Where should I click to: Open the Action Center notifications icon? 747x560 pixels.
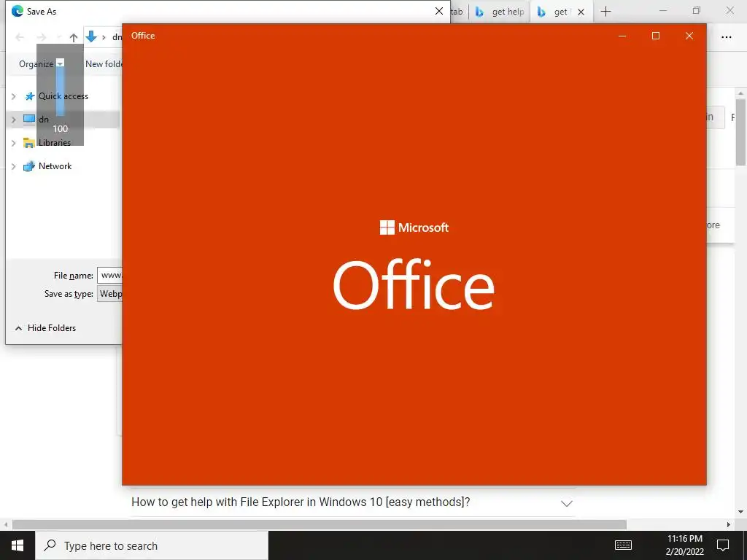723,545
